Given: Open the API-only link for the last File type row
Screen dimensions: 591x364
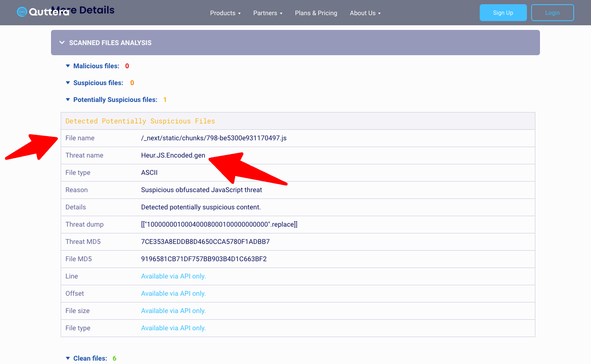Looking at the screenshot, I should pyautogui.click(x=173, y=328).
